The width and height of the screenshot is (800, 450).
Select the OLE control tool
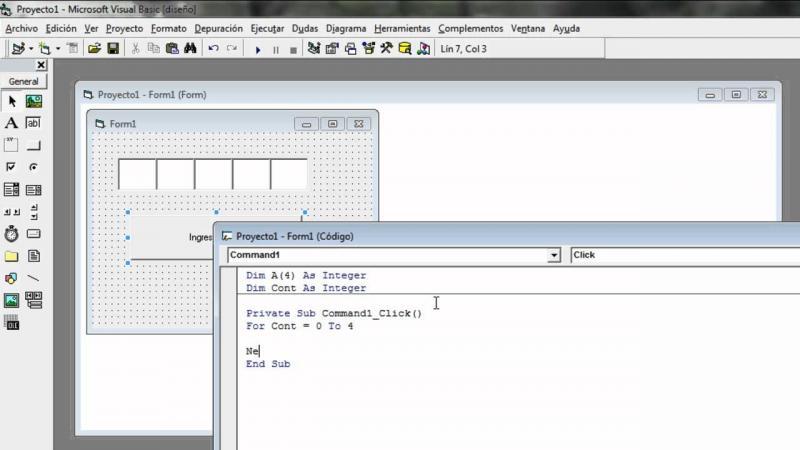coord(11,322)
